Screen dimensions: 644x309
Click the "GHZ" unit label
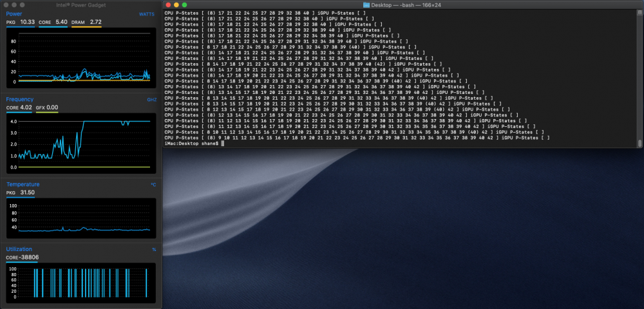pos(151,100)
